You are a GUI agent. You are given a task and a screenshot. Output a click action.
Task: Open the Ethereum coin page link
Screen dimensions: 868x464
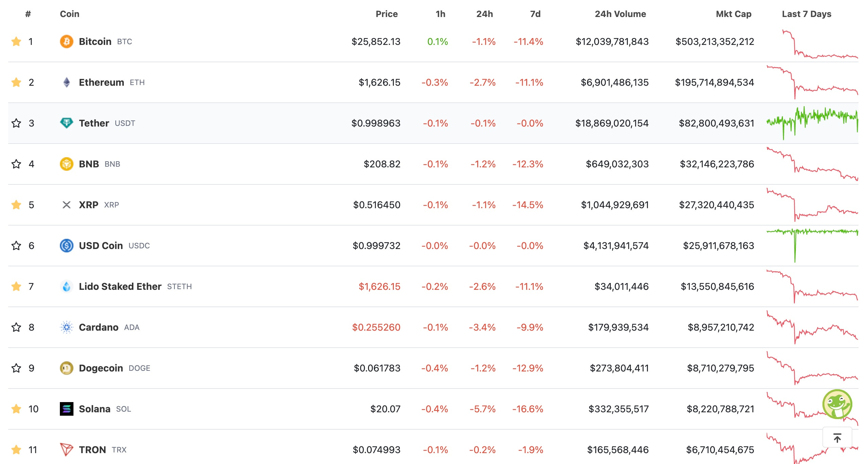[x=101, y=82]
